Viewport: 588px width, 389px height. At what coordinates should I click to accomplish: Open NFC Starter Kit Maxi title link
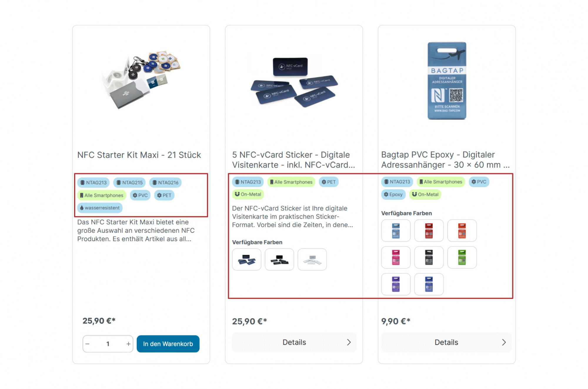[139, 155]
